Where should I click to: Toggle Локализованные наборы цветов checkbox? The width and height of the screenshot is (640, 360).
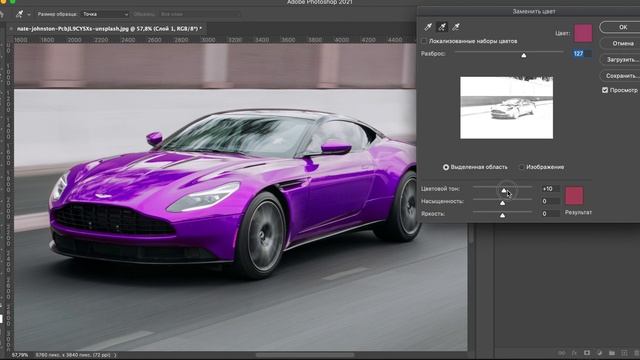click(424, 41)
